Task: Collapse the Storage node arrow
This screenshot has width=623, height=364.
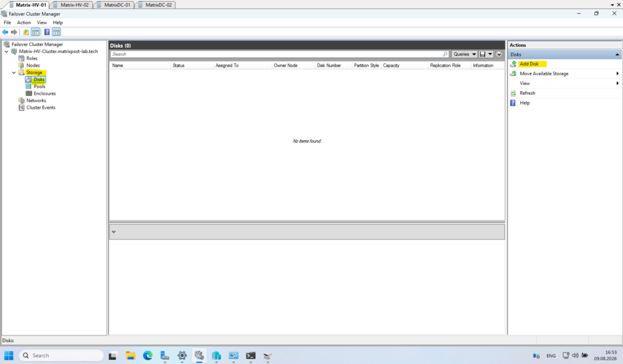Action: pos(14,73)
